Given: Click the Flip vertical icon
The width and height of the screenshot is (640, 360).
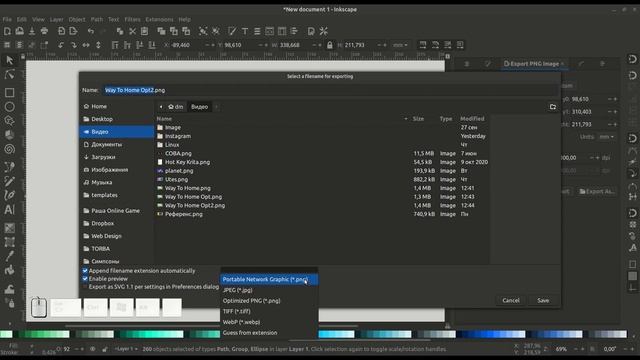Looking at the screenshot, I should coord(98,45).
